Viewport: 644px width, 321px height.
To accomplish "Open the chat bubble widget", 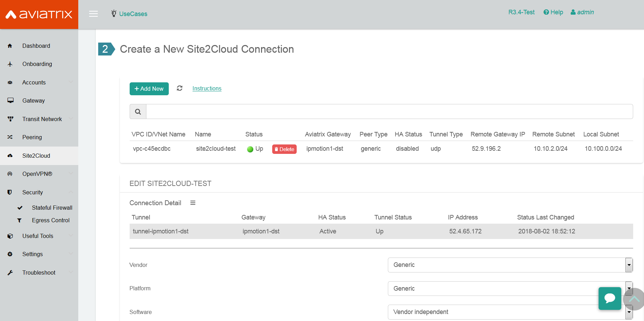I will (610, 298).
